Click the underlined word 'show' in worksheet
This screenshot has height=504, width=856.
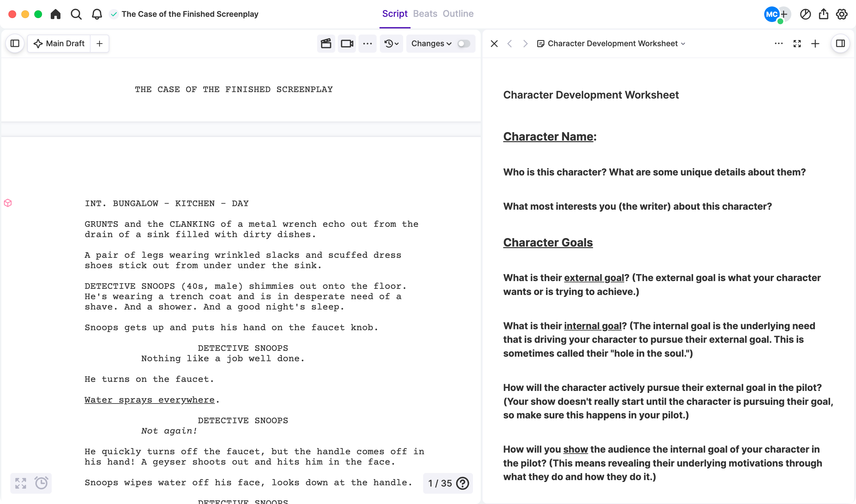tap(575, 449)
